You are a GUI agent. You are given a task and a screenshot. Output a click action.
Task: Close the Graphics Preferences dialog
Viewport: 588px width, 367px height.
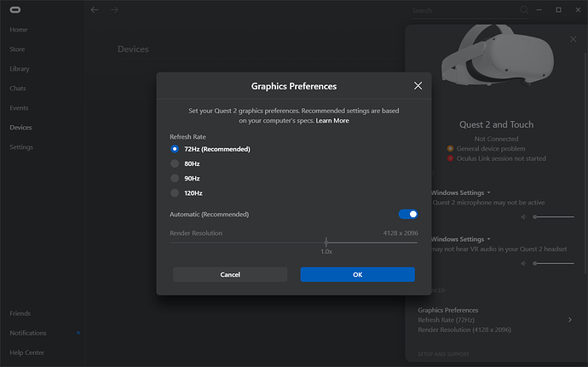click(x=418, y=86)
